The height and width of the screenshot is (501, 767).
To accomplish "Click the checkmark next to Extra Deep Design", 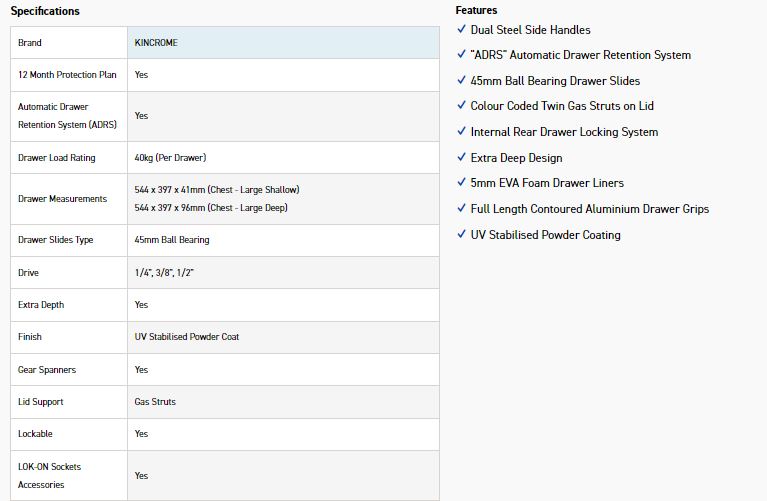I will point(461,158).
